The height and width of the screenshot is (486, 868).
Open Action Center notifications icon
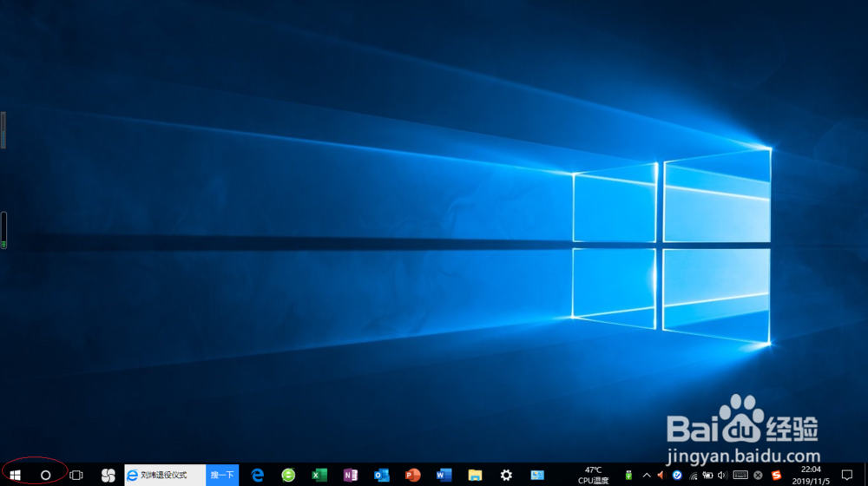(x=847, y=475)
